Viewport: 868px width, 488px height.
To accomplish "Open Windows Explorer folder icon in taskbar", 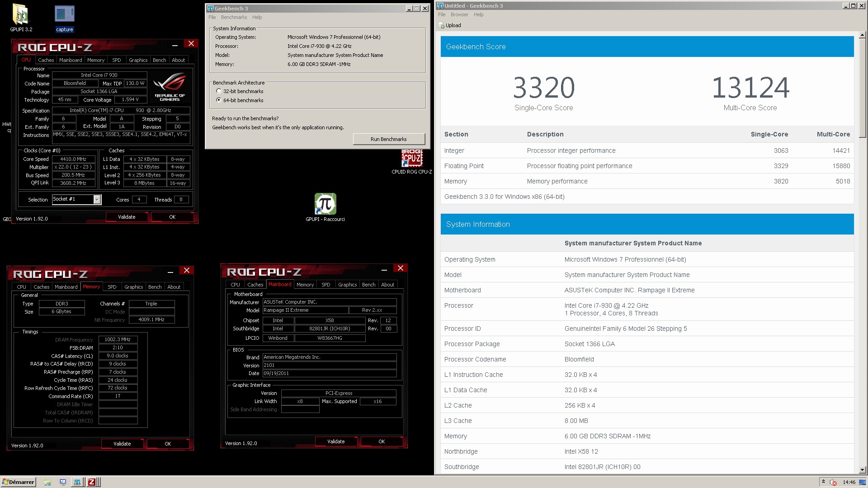I will click(x=47, y=482).
